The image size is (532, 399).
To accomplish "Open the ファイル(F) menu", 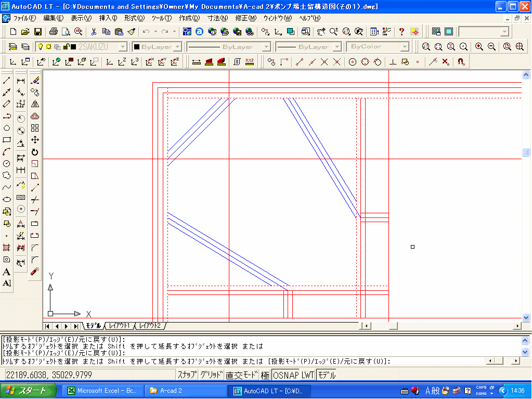I will pyautogui.click(x=24, y=18).
